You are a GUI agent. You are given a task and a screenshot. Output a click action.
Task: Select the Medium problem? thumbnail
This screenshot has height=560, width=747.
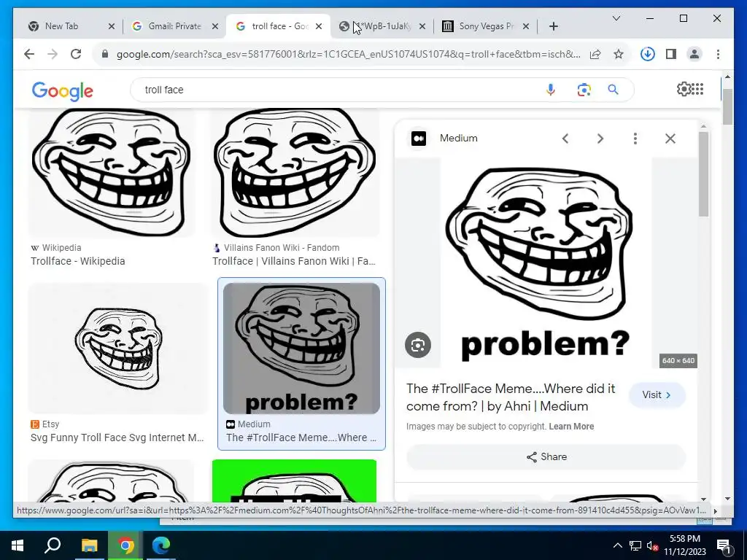(x=301, y=348)
